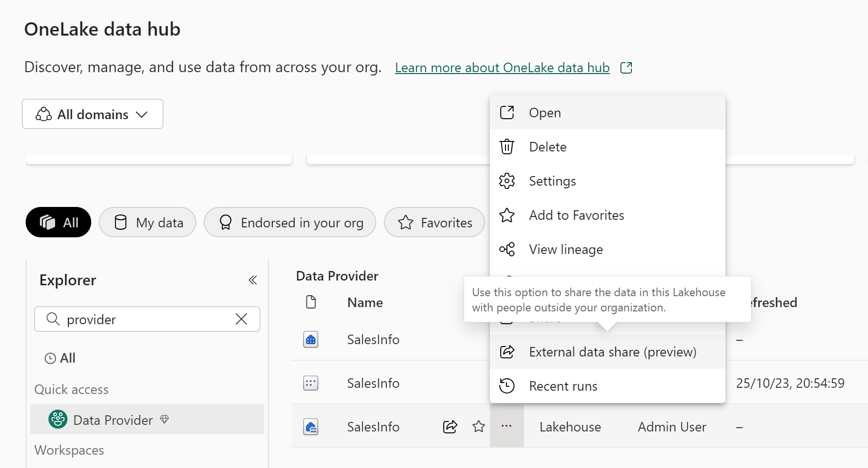This screenshot has height=468, width=868.
Task: Favorite the Lakehouse SalesInfo row with the star
Action: click(478, 427)
